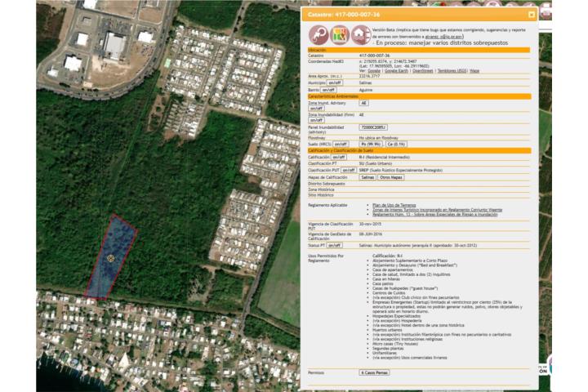
Task: Open the Google link for coordinates
Action: [x=373, y=70]
